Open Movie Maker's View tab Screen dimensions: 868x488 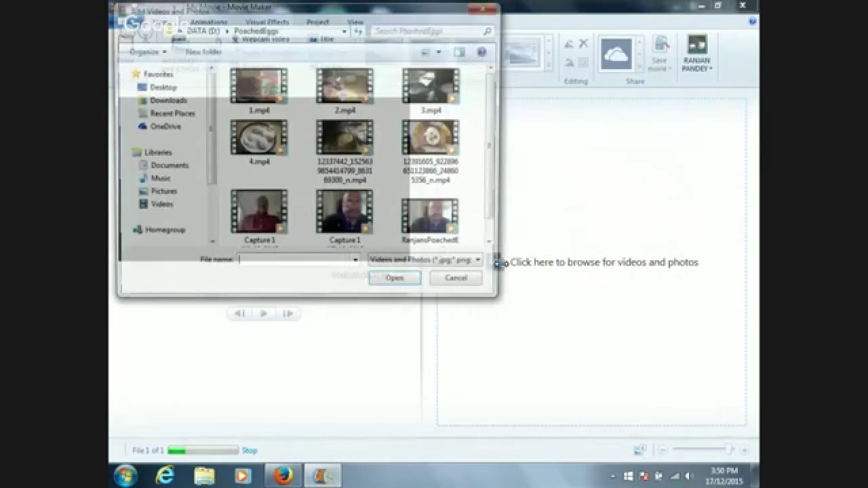(x=355, y=22)
